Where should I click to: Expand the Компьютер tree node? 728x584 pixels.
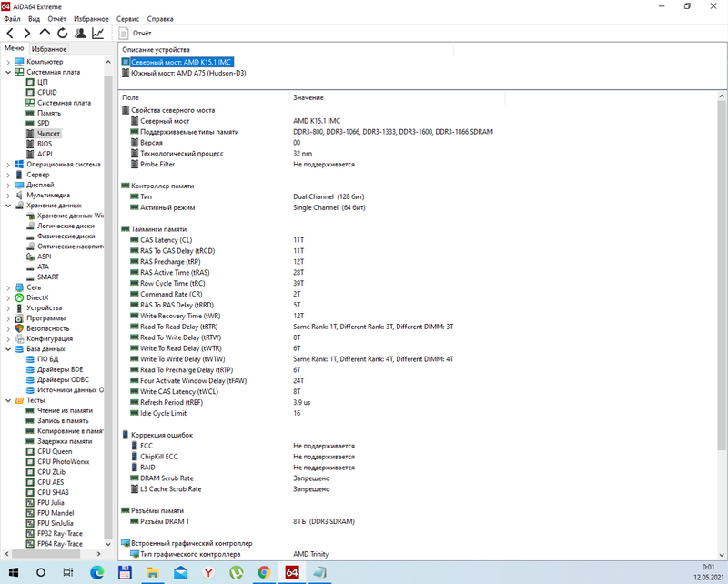click(x=8, y=62)
